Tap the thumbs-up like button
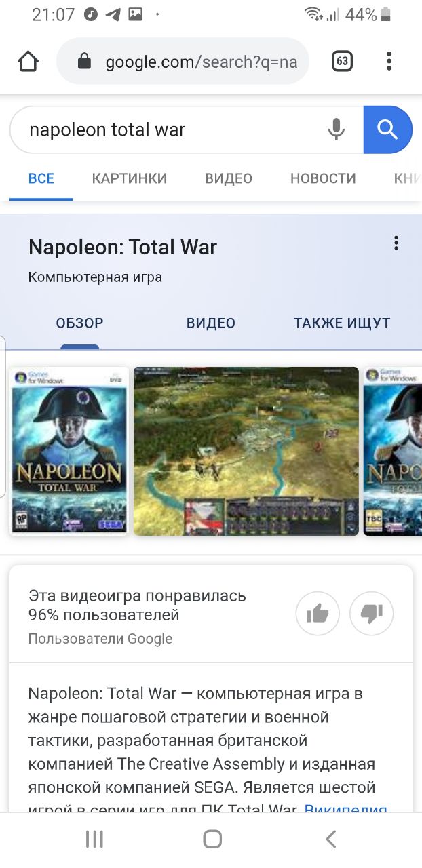 point(317,615)
